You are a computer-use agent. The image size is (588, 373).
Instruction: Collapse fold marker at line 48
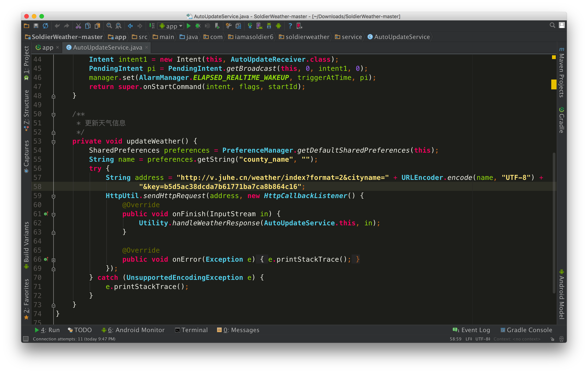[53, 96]
